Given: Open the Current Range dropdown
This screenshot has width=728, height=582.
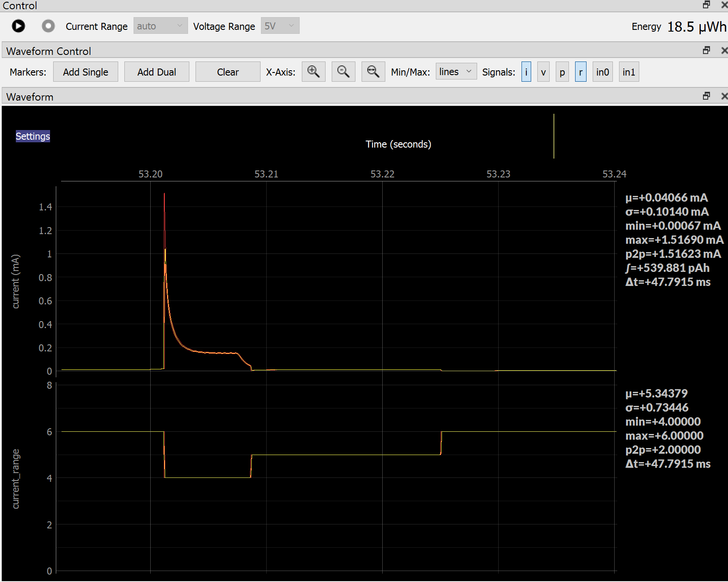Looking at the screenshot, I should pyautogui.click(x=160, y=26).
